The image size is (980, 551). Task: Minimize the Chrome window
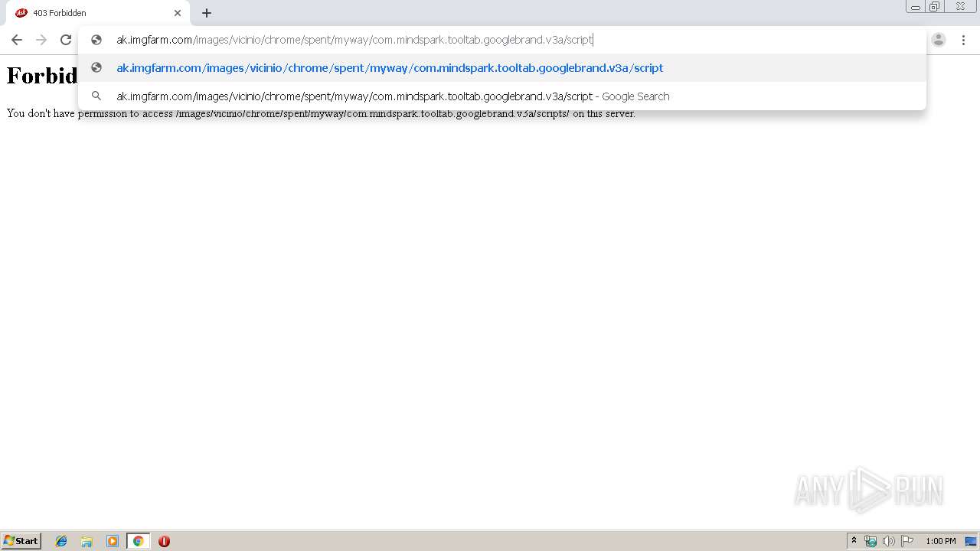[x=915, y=7]
